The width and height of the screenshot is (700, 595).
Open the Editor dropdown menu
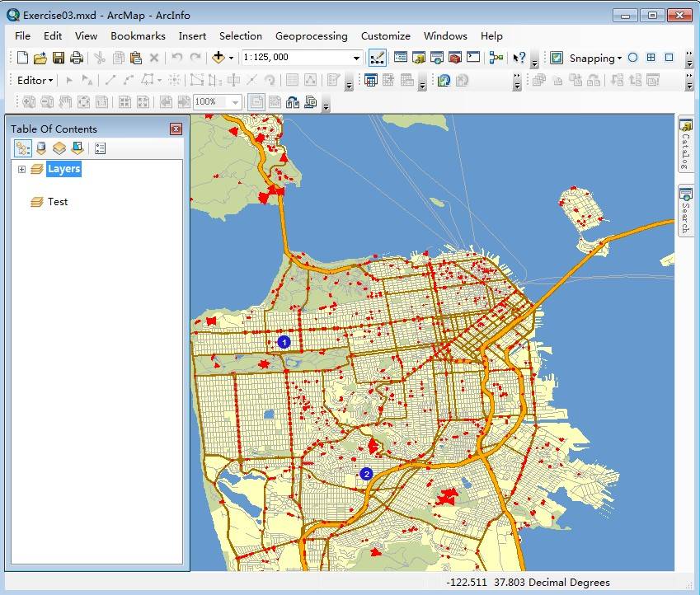pos(35,80)
